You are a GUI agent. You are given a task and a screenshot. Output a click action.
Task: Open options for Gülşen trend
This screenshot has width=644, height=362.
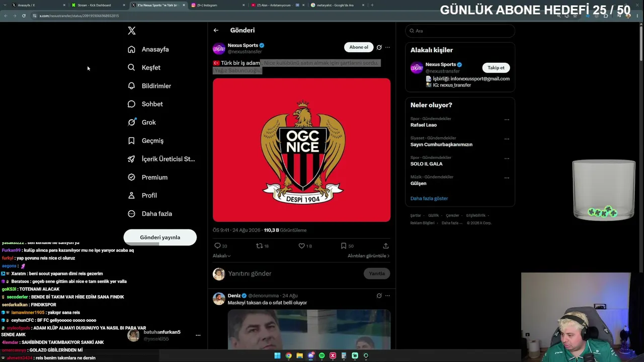pyautogui.click(x=507, y=177)
